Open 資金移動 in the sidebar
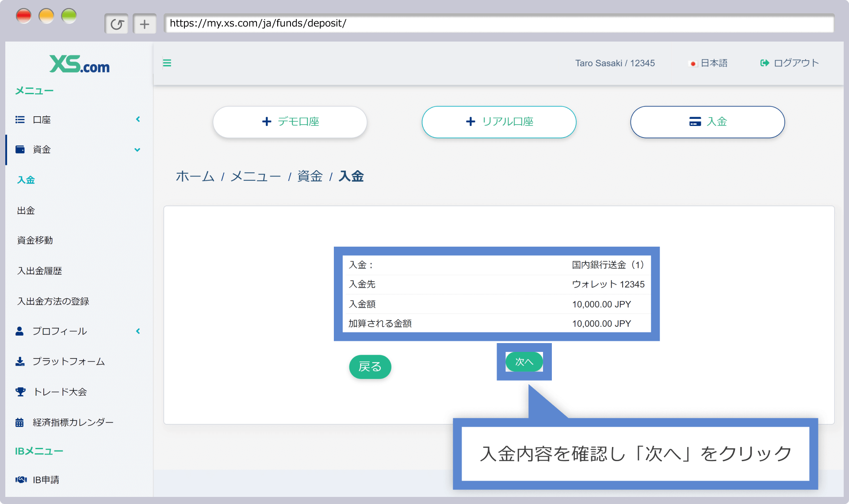 pyautogui.click(x=35, y=240)
